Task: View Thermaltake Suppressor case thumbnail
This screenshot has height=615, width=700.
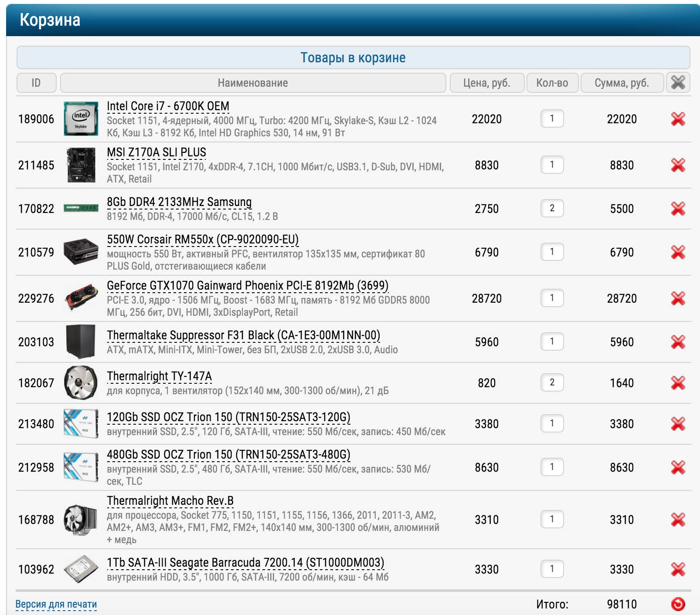Action: click(81, 341)
